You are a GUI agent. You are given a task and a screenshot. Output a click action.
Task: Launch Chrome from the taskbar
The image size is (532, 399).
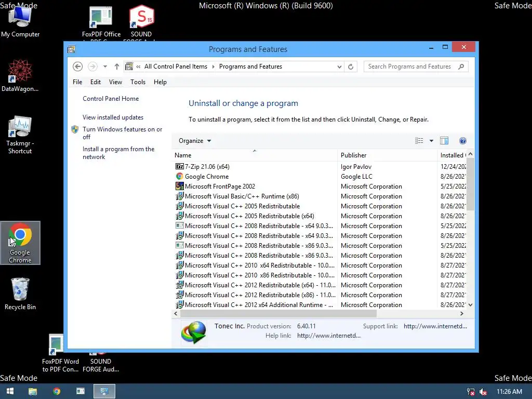coord(57,391)
